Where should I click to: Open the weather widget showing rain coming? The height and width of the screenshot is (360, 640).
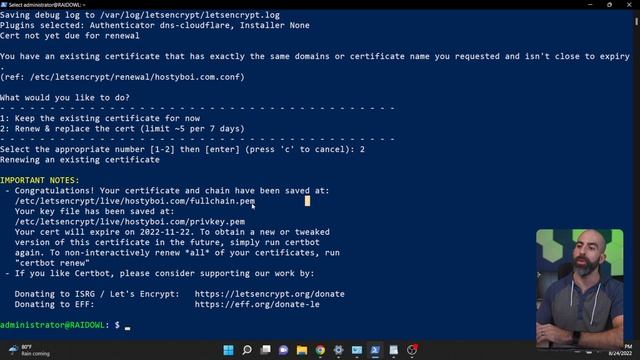tap(29, 350)
